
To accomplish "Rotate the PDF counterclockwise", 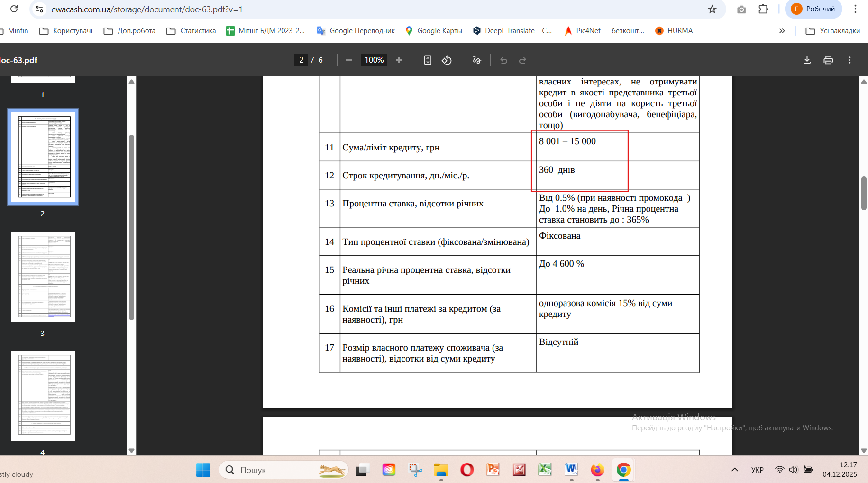I will click(x=447, y=60).
